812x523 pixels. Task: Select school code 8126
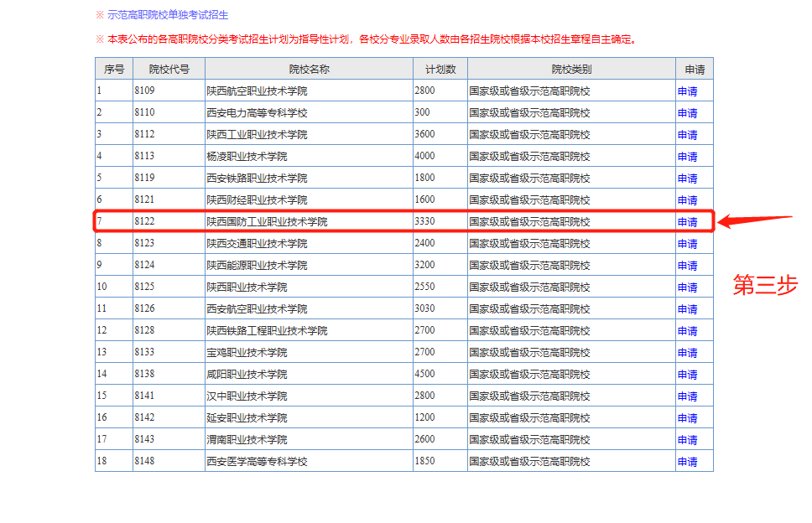[144, 308]
